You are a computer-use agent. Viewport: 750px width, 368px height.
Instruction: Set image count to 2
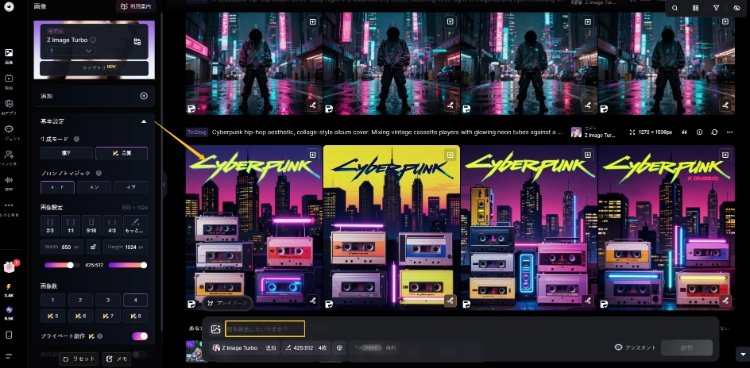[80, 301]
